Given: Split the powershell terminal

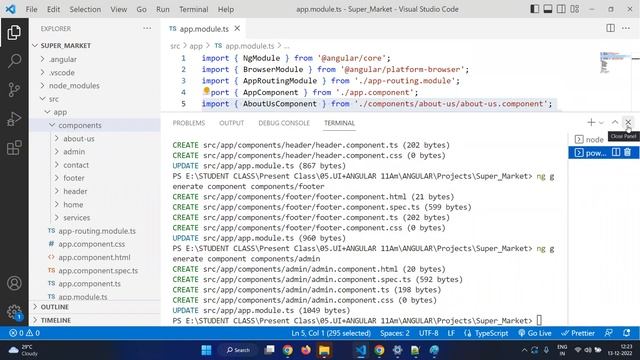Looking at the screenshot, I should pyautogui.click(x=616, y=153).
